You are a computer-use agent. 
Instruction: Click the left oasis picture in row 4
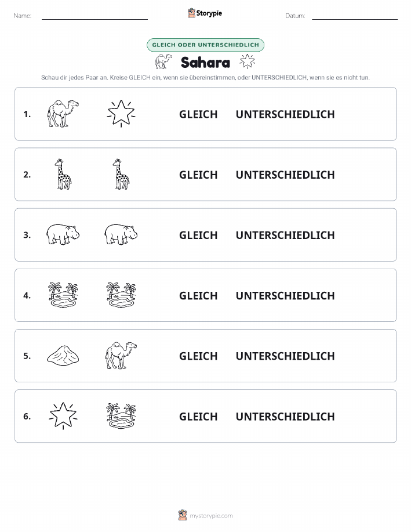click(x=63, y=295)
